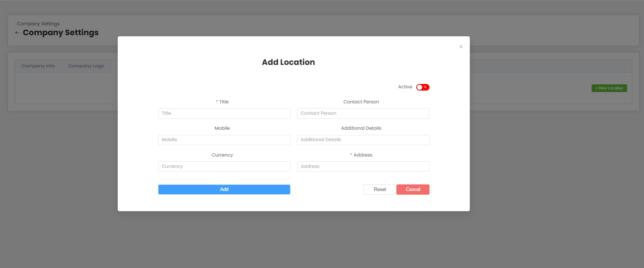Click into the Contact Person field
Image resolution: width=644 pixels, height=268 pixels.
(363, 113)
